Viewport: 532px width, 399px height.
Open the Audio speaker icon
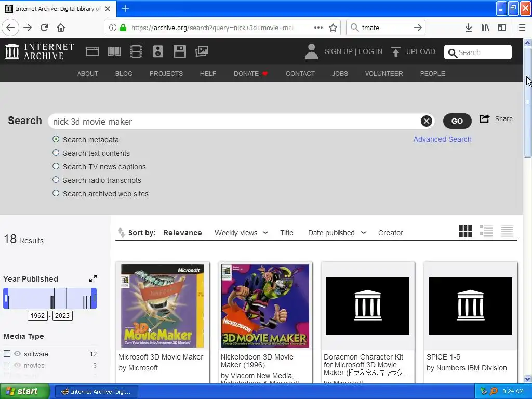point(158,51)
